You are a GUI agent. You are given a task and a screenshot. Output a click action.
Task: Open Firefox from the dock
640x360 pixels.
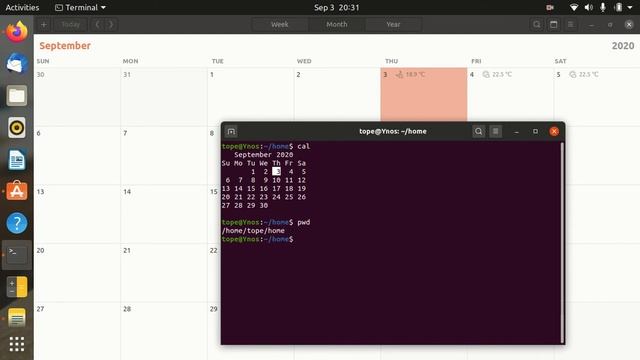17,32
